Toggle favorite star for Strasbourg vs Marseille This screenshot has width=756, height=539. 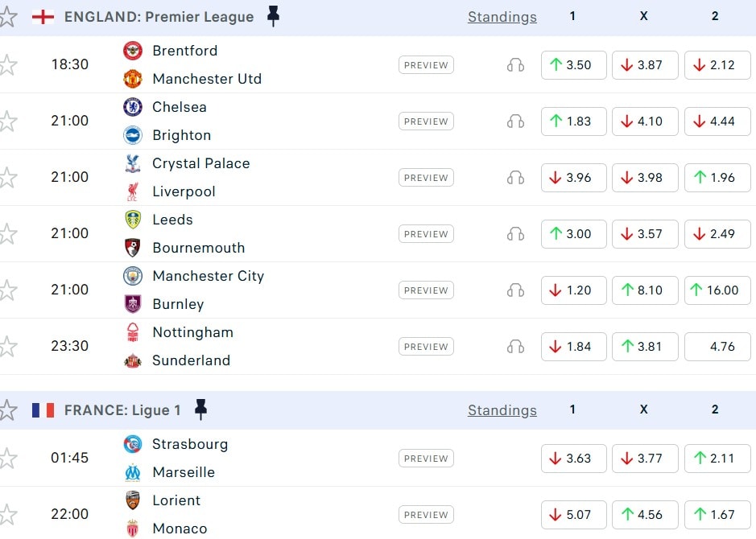7,459
